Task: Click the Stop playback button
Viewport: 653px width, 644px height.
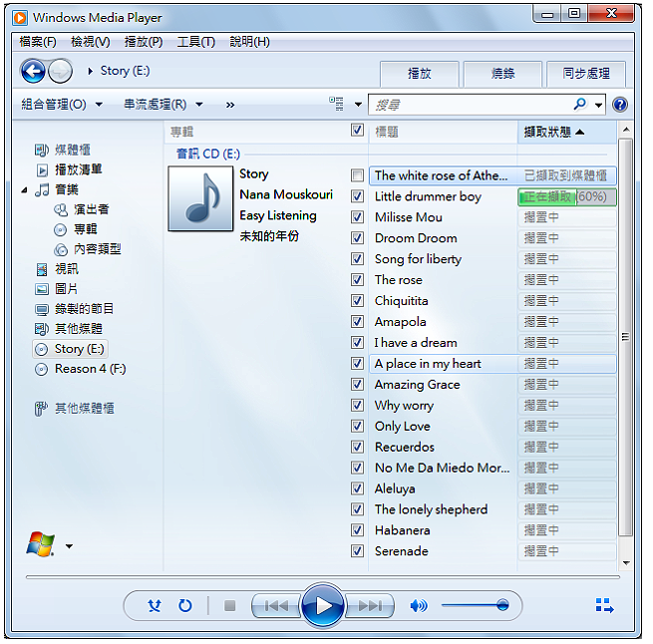Action: point(229,605)
